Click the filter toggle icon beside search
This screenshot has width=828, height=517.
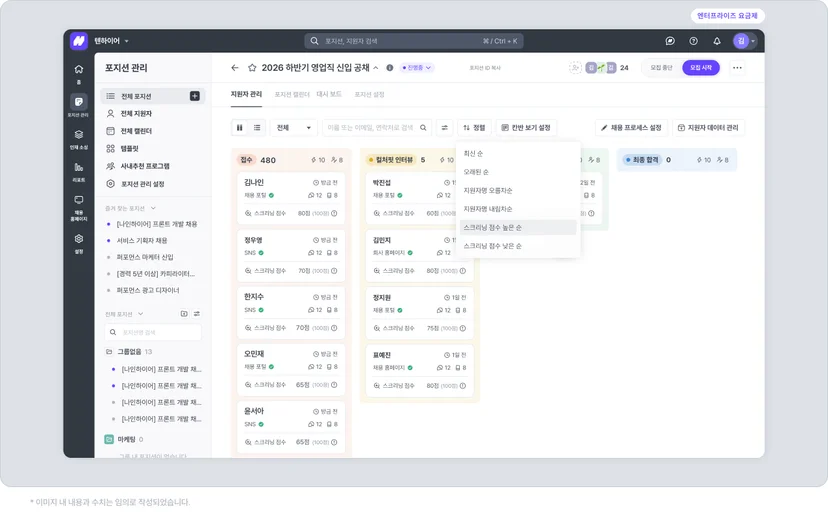[445, 127]
